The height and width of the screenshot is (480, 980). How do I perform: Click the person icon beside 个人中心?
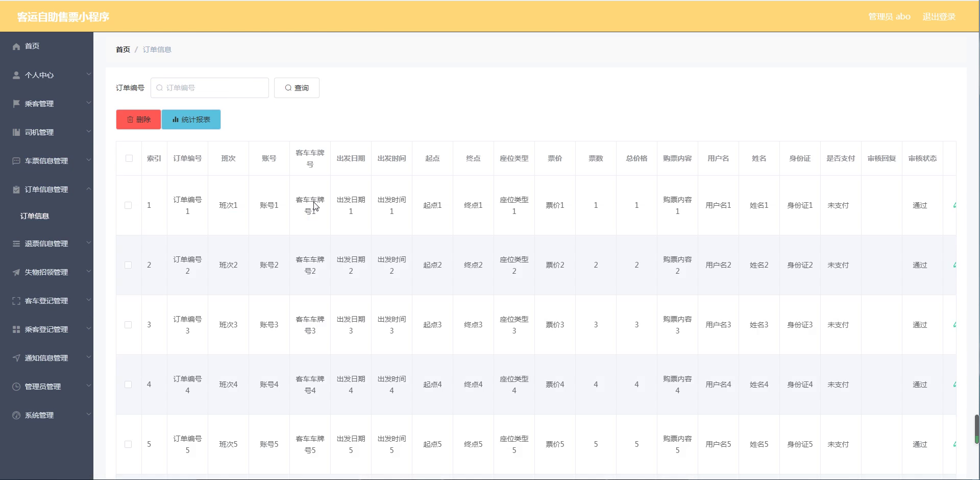(x=16, y=75)
